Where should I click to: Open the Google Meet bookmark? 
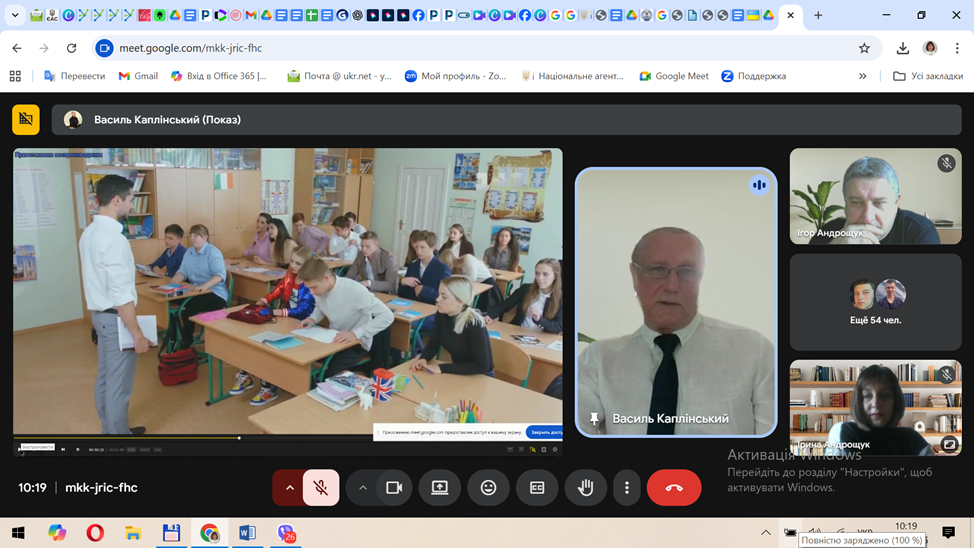pos(674,76)
